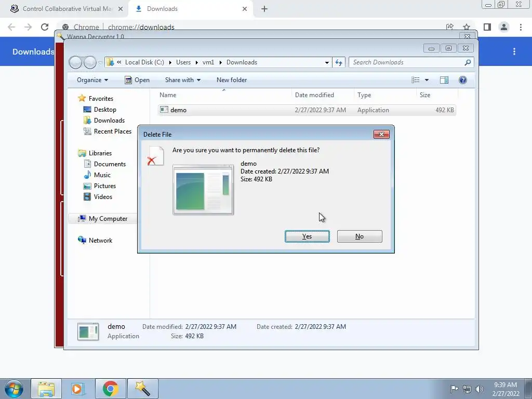Expand the Share with dropdown
Viewport: 532px width, 399px height.
click(x=182, y=80)
